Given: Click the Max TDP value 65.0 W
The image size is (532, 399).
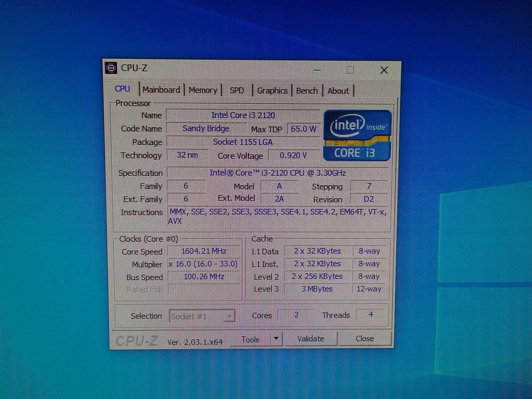Looking at the screenshot, I should coord(304,129).
